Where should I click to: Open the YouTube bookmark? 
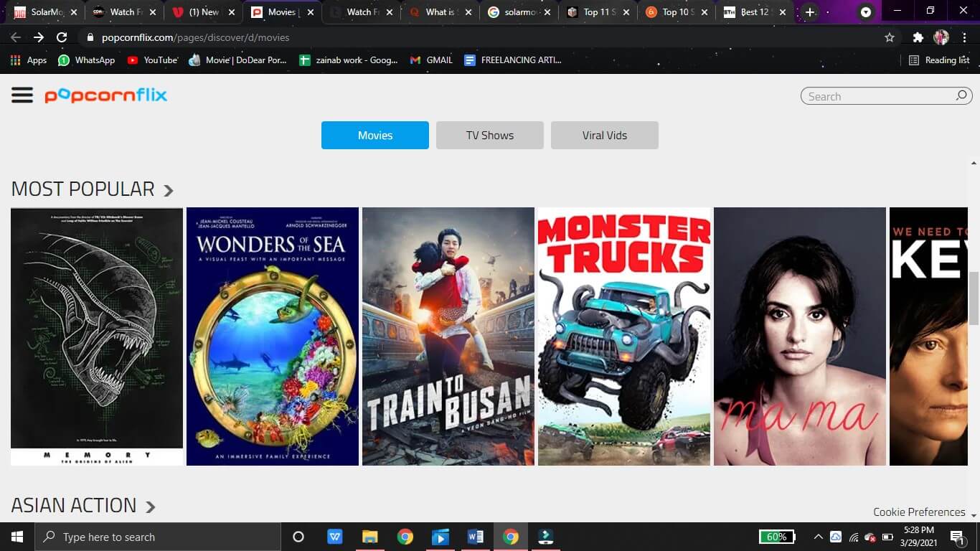tap(152, 60)
